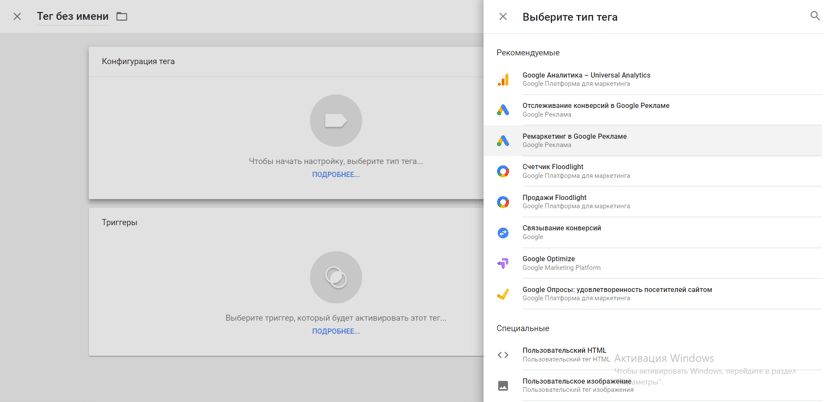Viewport: 824px width, 402px height.
Task: Choose 'Пользовательский HTML' tag type
Action: click(x=653, y=355)
